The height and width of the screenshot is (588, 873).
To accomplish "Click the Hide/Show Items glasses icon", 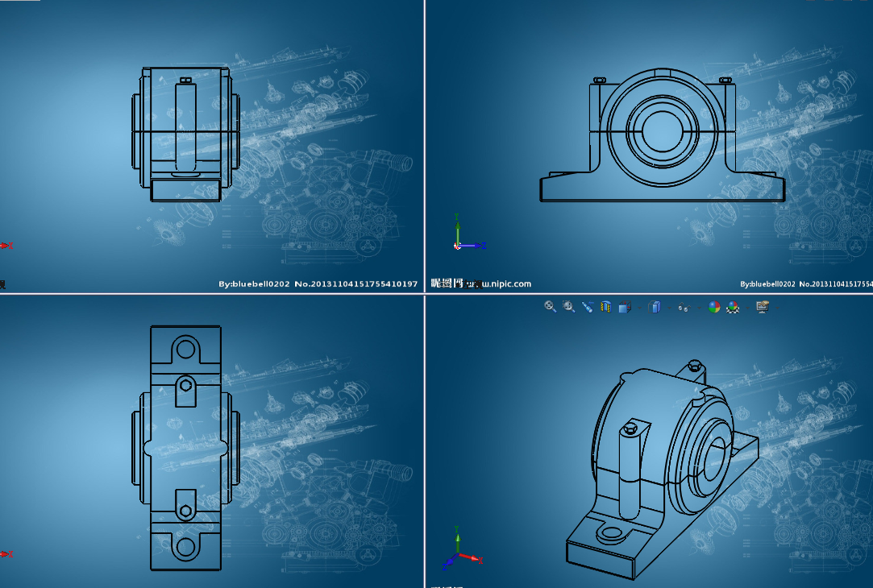I will click(x=684, y=308).
